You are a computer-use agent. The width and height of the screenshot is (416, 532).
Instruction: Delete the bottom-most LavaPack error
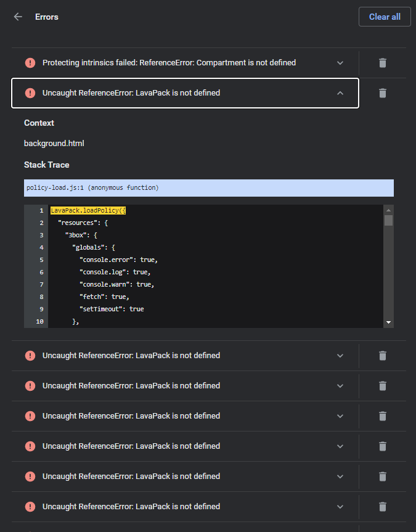382,506
